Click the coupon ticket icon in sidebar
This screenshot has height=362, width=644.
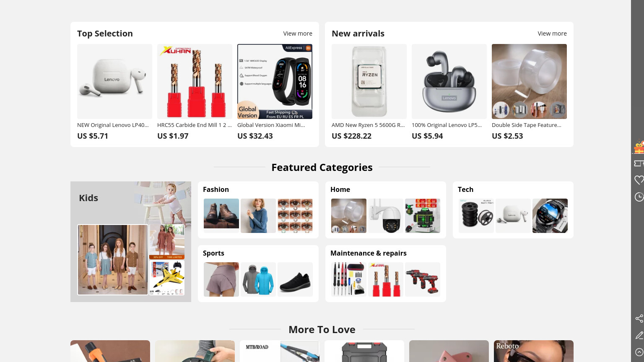pos(639,163)
